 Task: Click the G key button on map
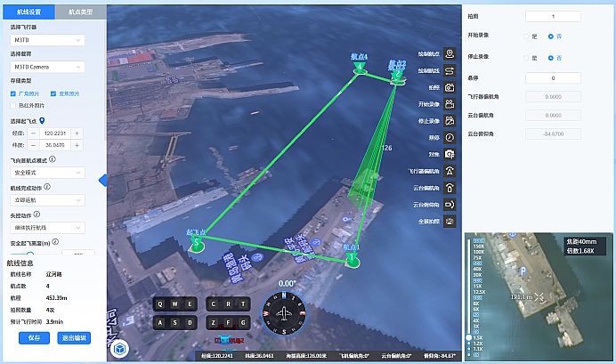243,323
